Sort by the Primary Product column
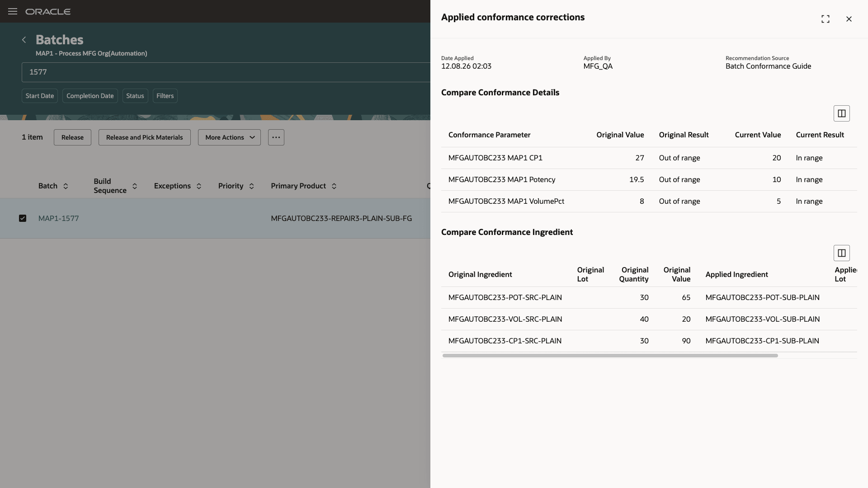The image size is (868, 488). click(x=334, y=186)
